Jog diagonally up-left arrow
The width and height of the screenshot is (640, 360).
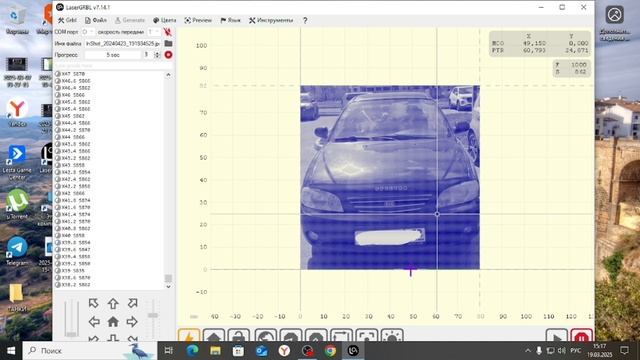point(93,303)
